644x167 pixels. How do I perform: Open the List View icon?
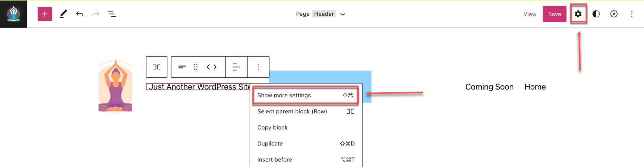coord(112,14)
